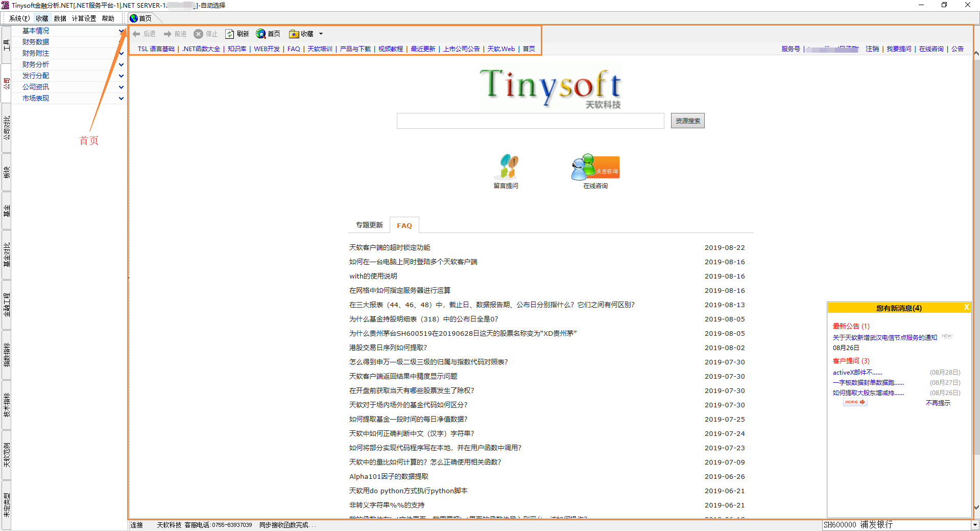Select the FAQ content tab

(404, 225)
